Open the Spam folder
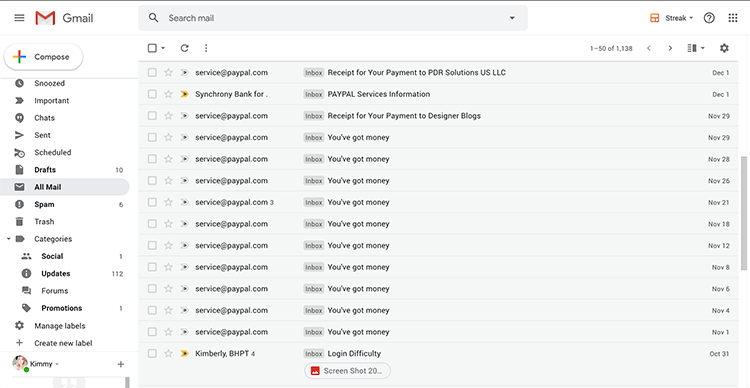This screenshot has height=388, width=750. click(x=44, y=204)
